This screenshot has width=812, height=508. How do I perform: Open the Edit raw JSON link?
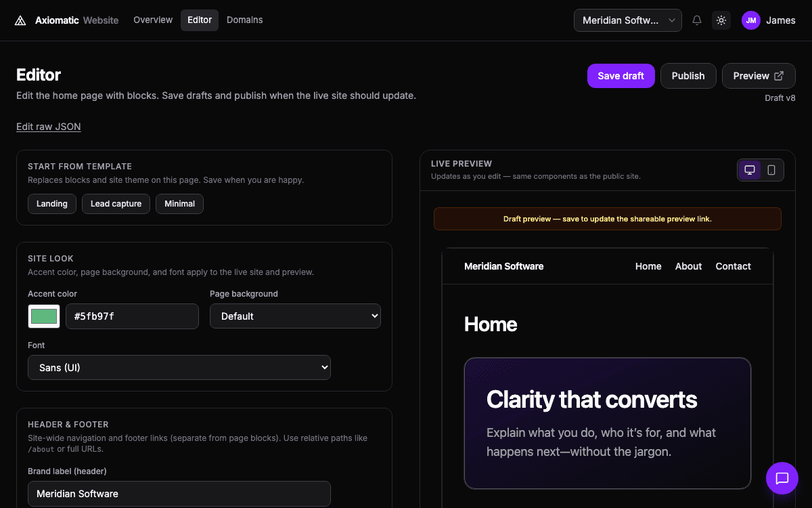coord(48,127)
